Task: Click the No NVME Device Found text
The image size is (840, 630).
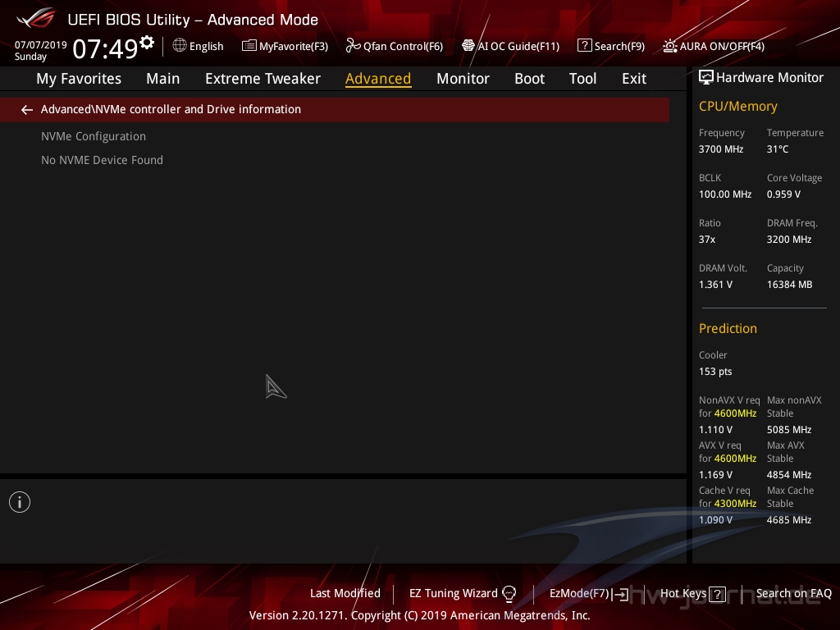Action: [102, 160]
